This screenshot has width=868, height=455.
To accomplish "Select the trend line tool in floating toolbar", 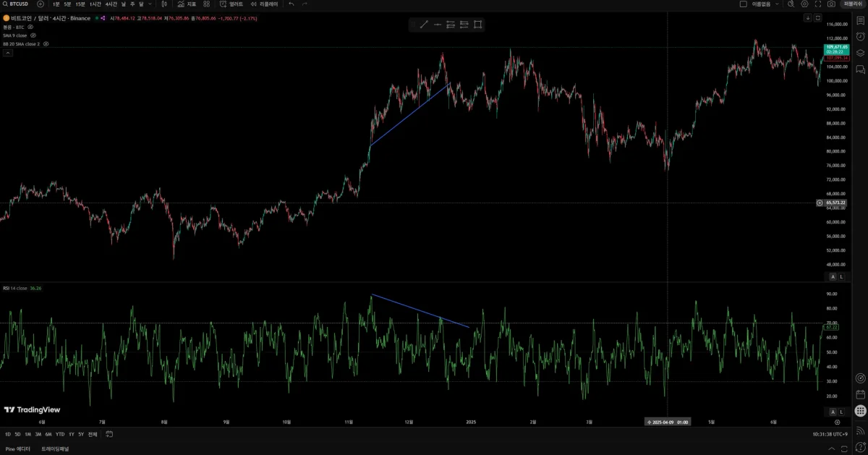I will point(425,25).
